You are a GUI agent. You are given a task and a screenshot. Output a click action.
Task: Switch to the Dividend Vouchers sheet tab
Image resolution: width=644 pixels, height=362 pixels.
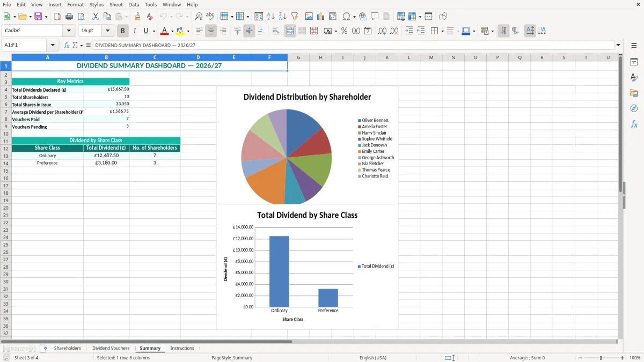111,348
